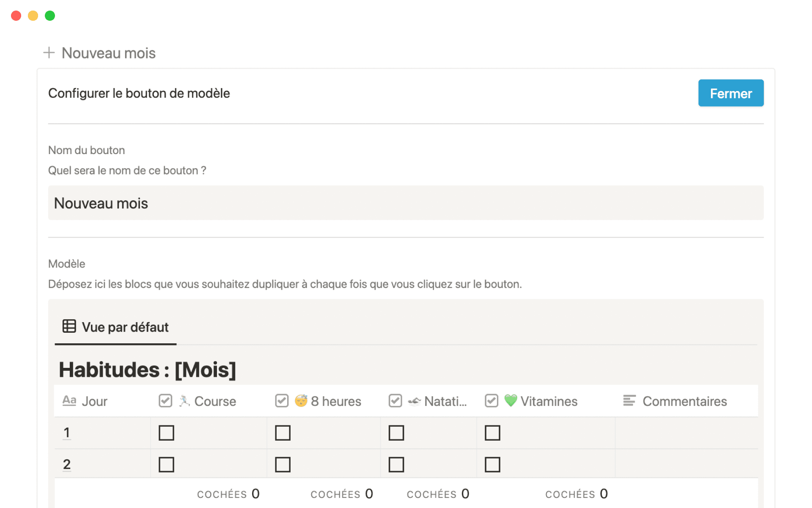Click the sleeping emoji in 8 heures column

301,401
